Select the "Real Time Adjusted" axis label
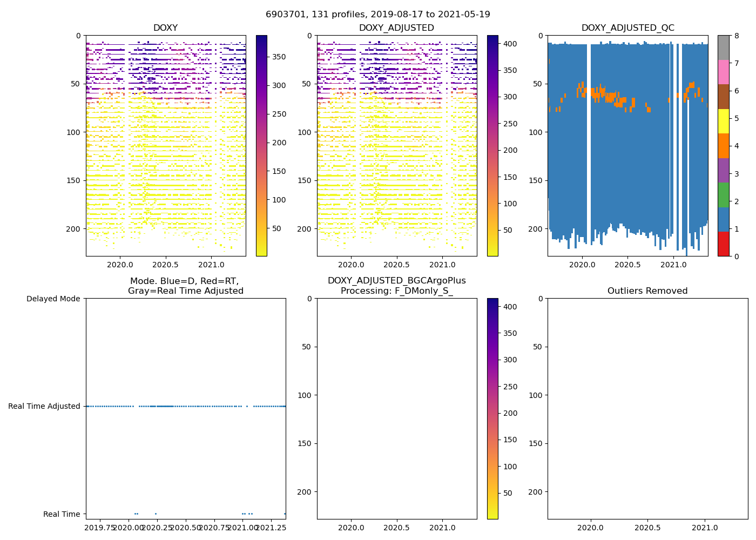Image resolution: width=756 pixels, height=540 pixels. tap(44, 406)
